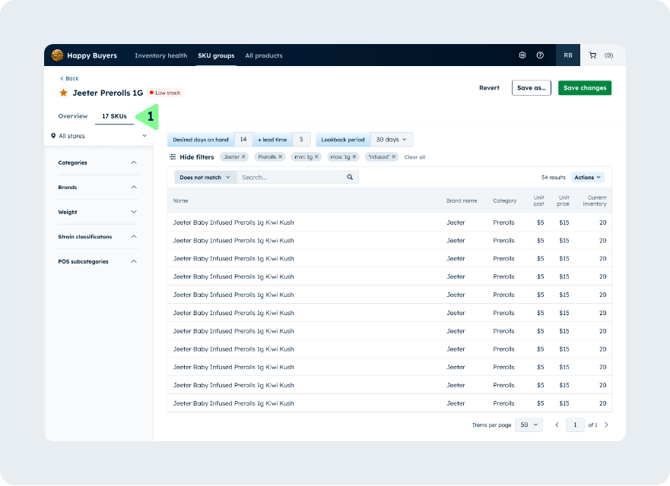Edit the Desired days on hand value
Screen dimensions: 670x486
(243, 139)
